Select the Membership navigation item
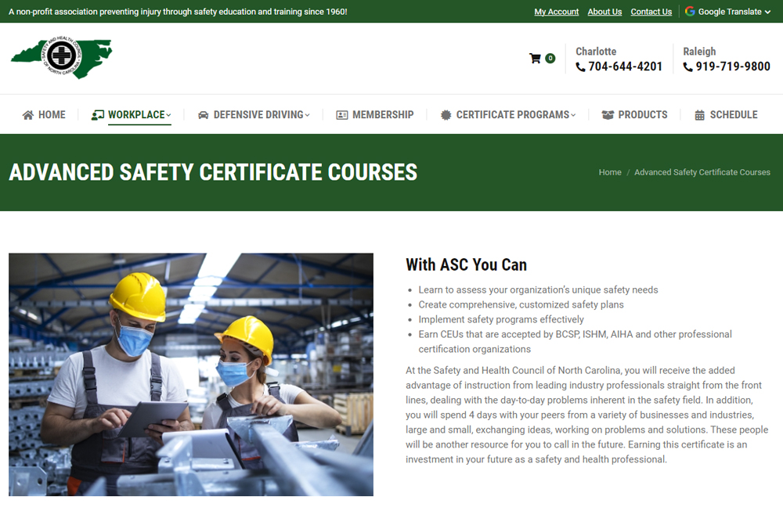 pos(384,114)
